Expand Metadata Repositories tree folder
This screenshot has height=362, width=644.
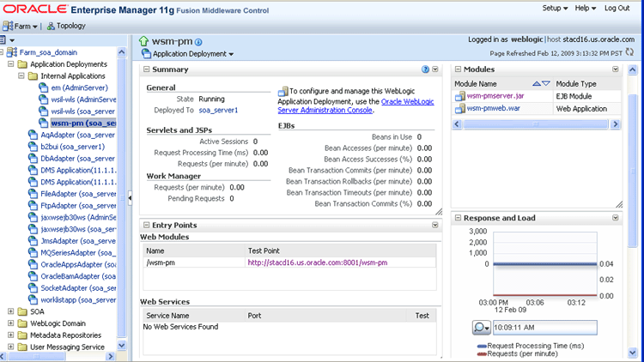tap(10, 335)
